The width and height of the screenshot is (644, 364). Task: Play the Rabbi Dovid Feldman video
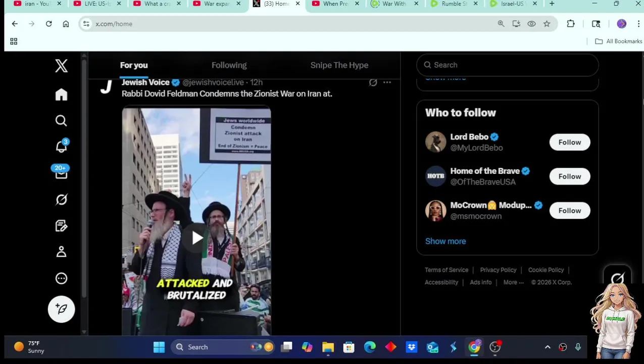196,238
